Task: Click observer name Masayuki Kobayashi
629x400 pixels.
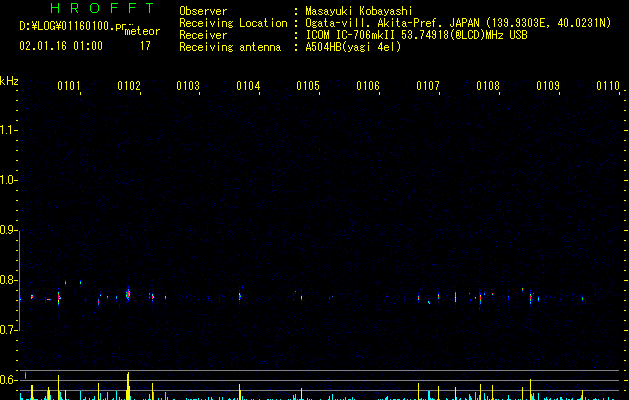Action: [359, 11]
